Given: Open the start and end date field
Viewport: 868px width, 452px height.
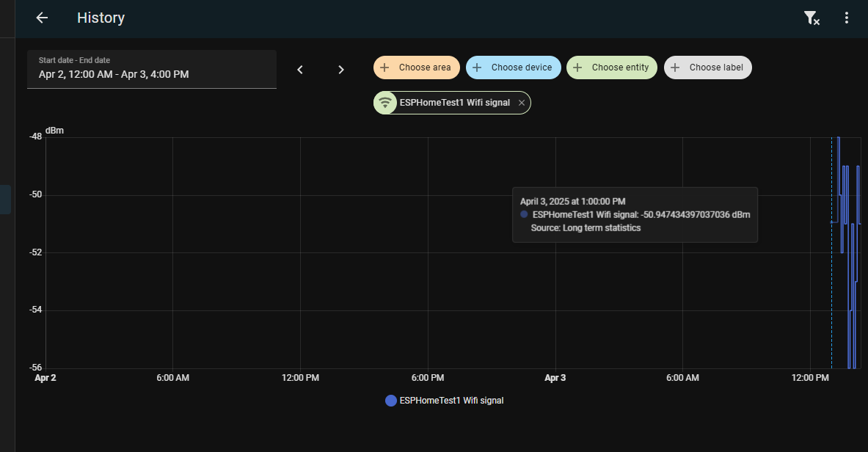Looking at the screenshot, I should coord(152,69).
